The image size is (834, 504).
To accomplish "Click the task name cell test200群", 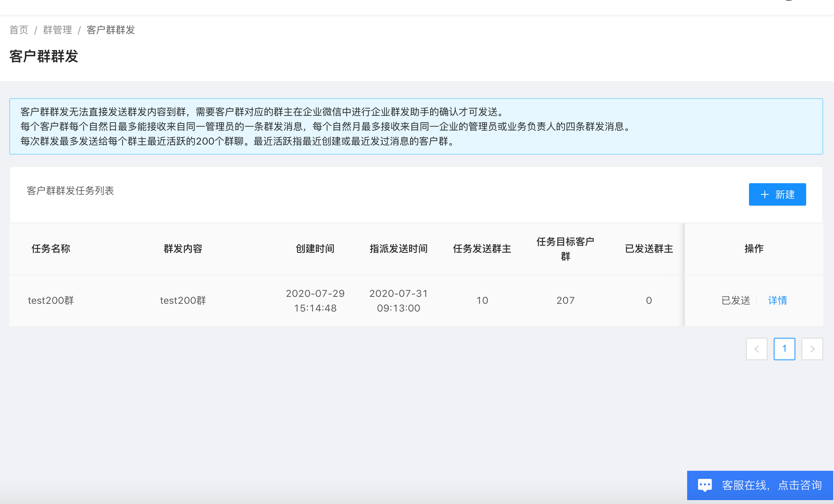I will (x=51, y=300).
